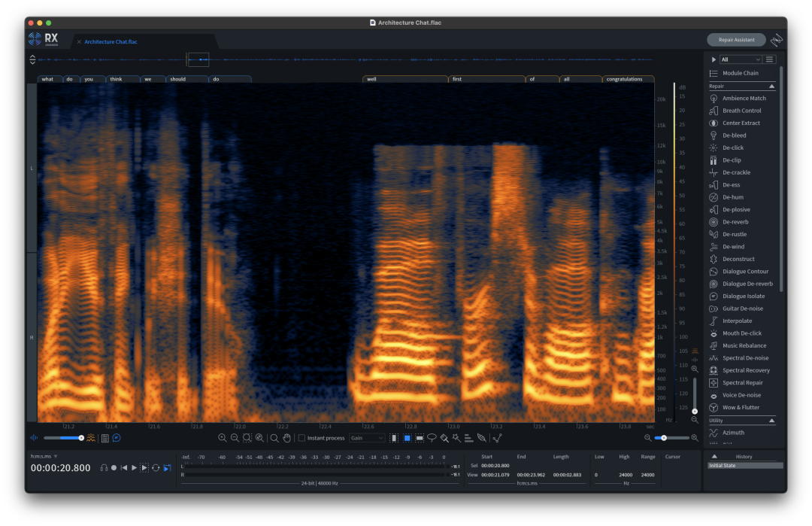Adjust the waveform/spectrogram opacity slider
This screenshot has height=526, width=812.
coord(64,438)
